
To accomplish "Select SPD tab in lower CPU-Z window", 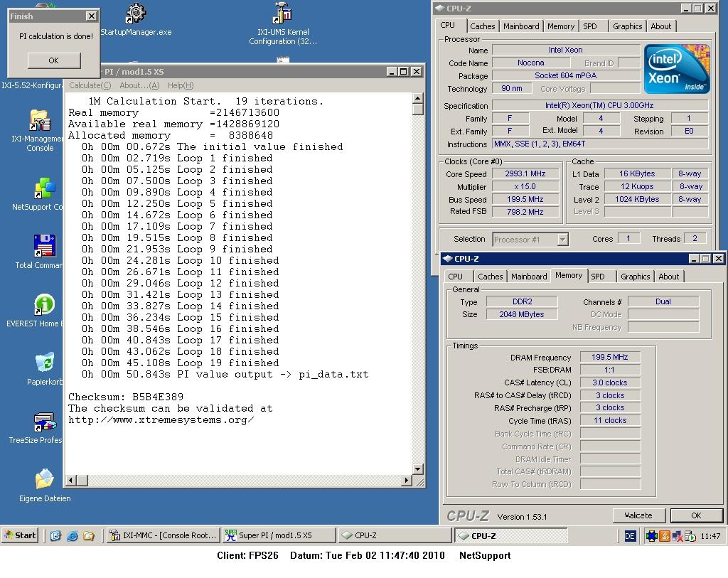I will point(598,277).
